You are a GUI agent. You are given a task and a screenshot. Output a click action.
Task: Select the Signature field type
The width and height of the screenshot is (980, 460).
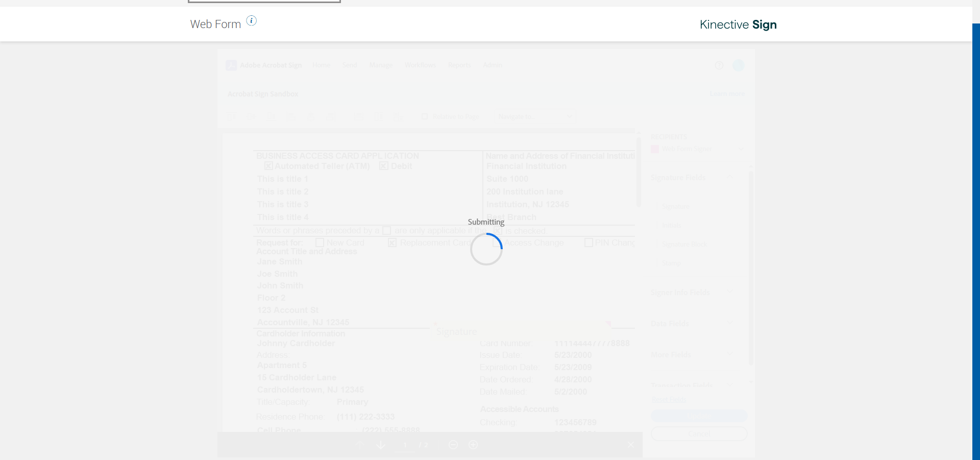(x=675, y=207)
